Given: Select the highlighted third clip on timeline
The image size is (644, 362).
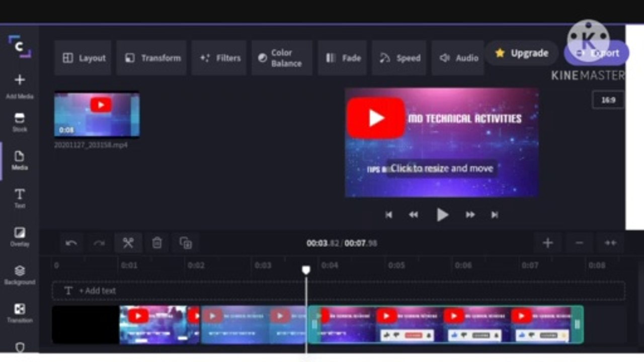Looking at the screenshot, I should pos(446,325).
